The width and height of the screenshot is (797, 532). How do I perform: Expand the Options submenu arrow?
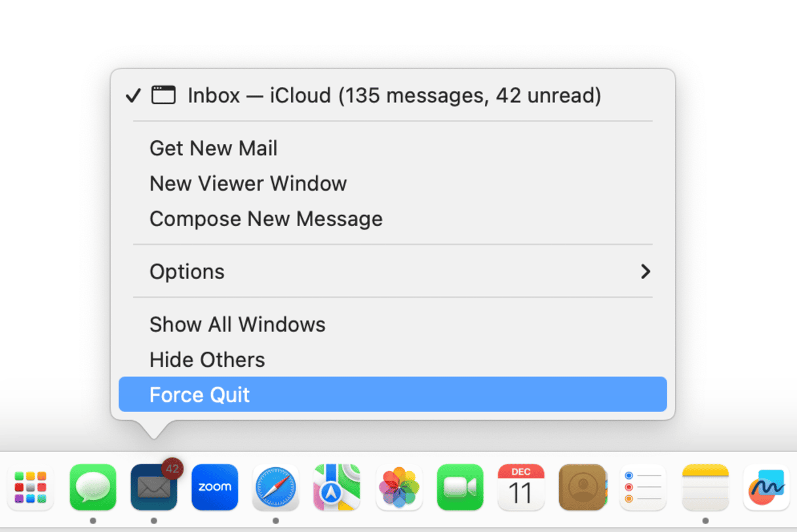coord(646,271)
